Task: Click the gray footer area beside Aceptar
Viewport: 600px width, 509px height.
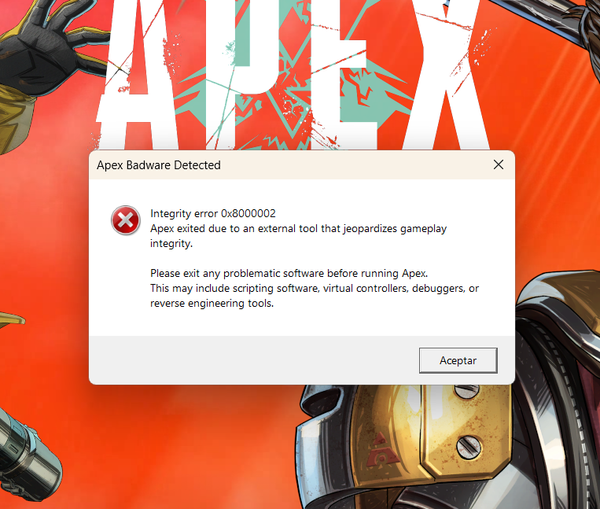Action: pos(250,360)
